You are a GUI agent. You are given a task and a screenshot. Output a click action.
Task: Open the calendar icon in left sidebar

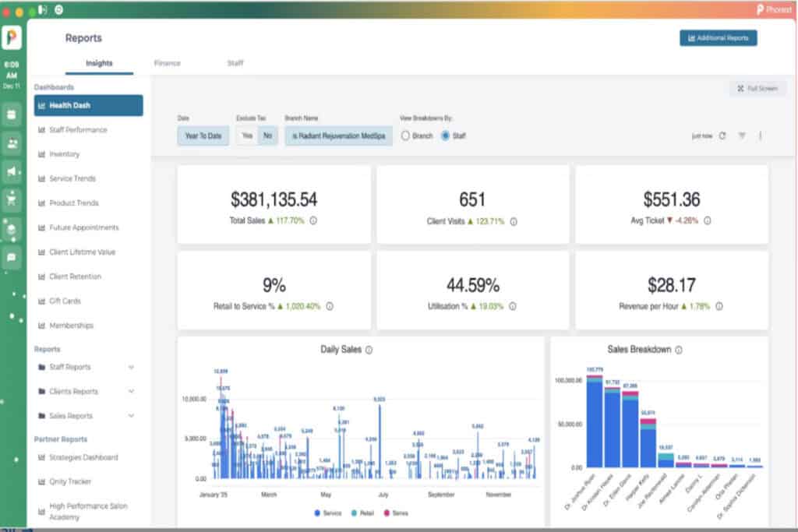[x=12, y=115]
